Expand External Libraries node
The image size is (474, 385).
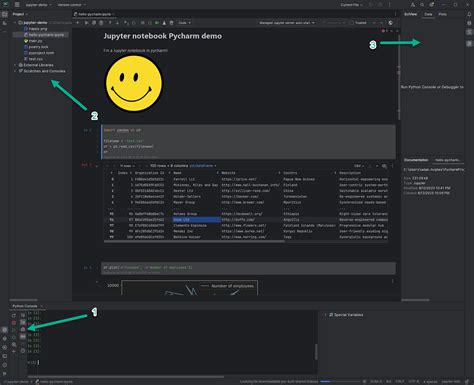click(15, 65)
